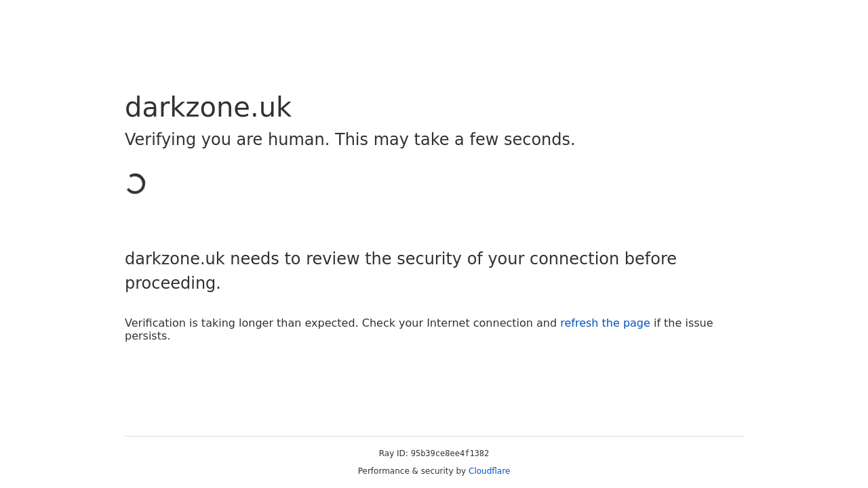Click the word "proceeding." in the notice

[173, 283]
